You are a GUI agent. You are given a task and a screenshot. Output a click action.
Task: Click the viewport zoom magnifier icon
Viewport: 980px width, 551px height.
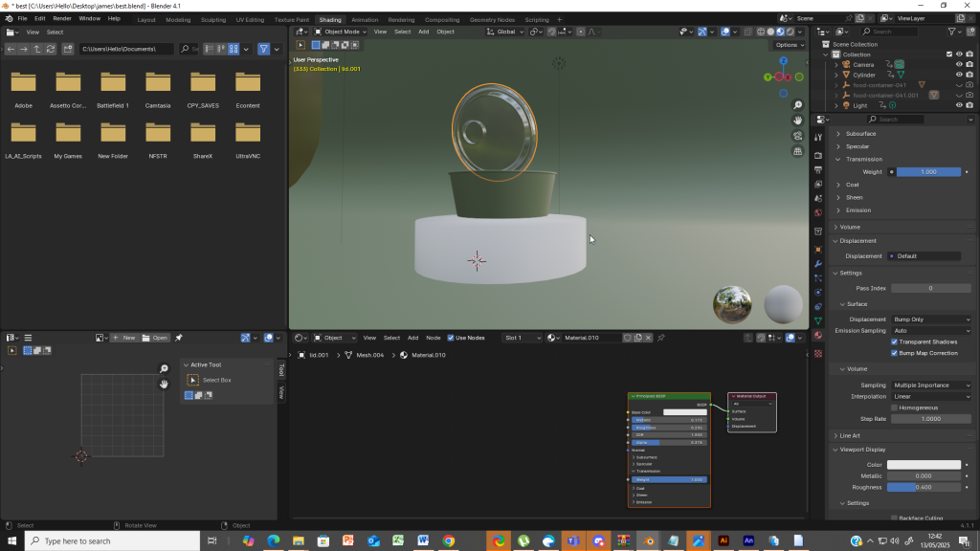797,105
